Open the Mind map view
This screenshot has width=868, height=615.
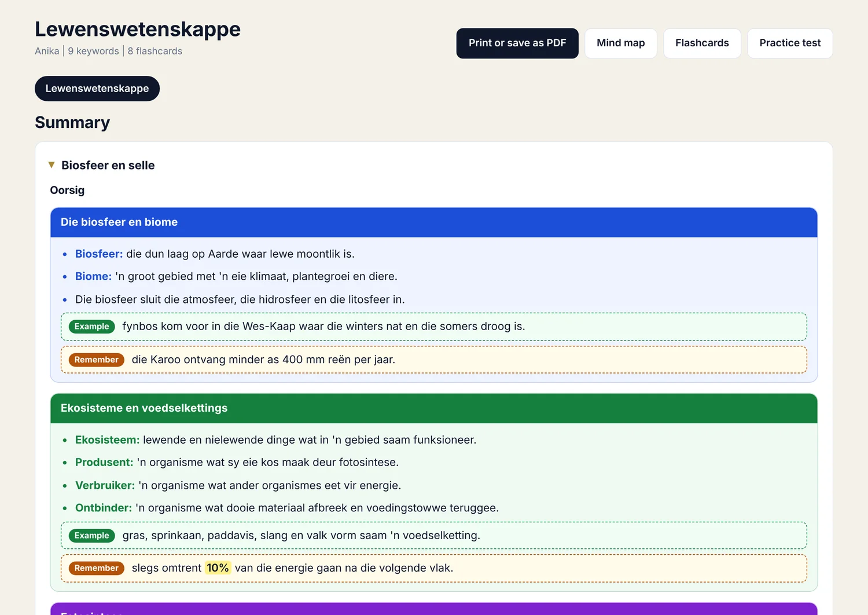tap(621, 43)
